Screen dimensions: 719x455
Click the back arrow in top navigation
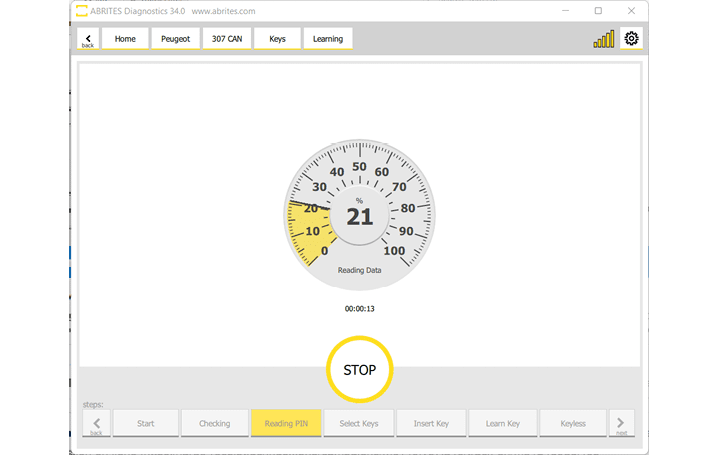[88, 40]
